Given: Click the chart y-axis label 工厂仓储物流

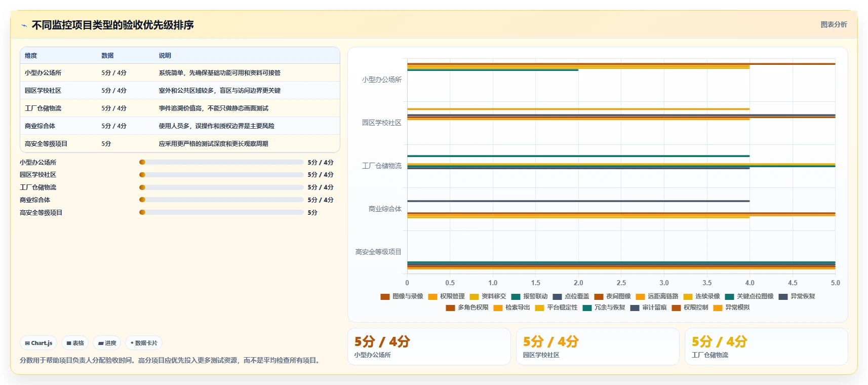Looking at the screenshot, I should coord(382,166).
